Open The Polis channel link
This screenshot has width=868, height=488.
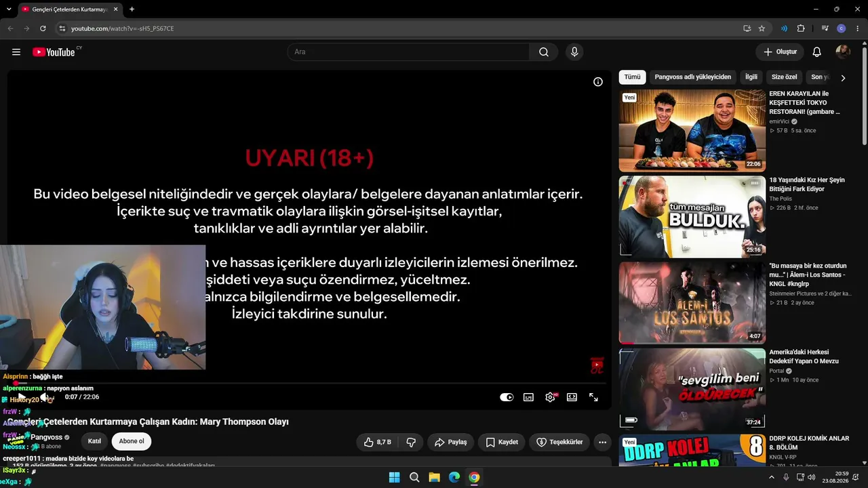tap(780, 199)
